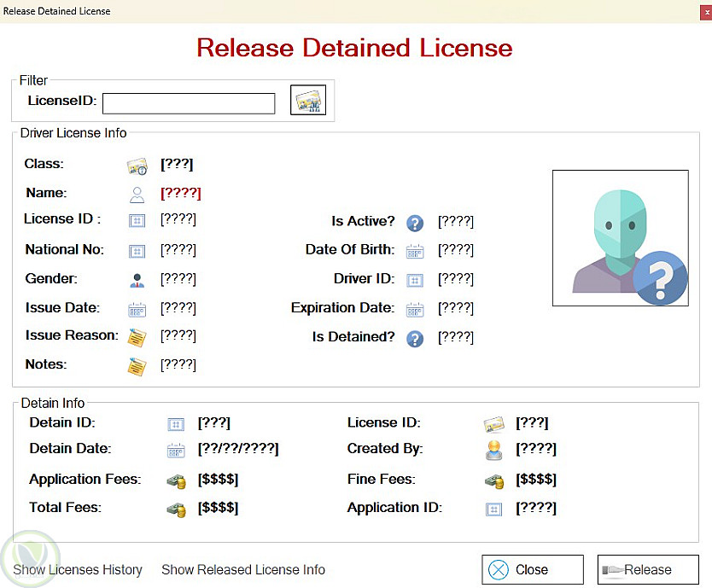
Task: Click the Fine Fees money icon
Action: 494,480
